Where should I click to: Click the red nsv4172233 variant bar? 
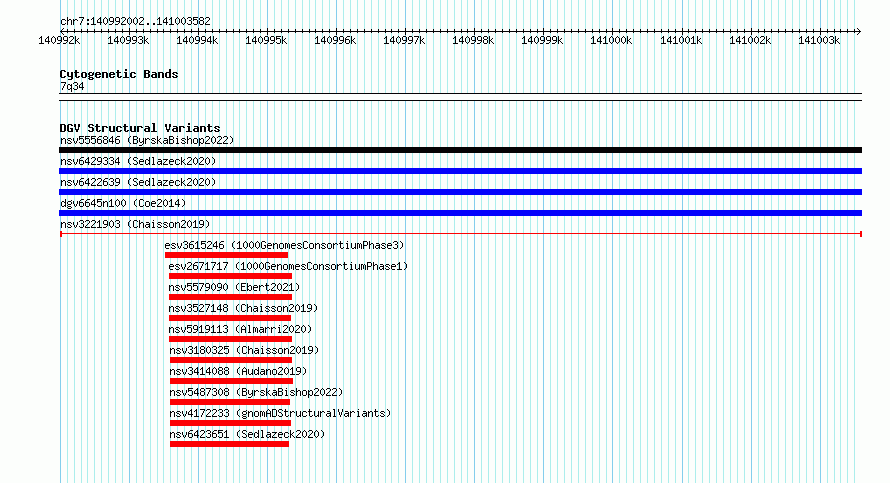pos(230,423)
